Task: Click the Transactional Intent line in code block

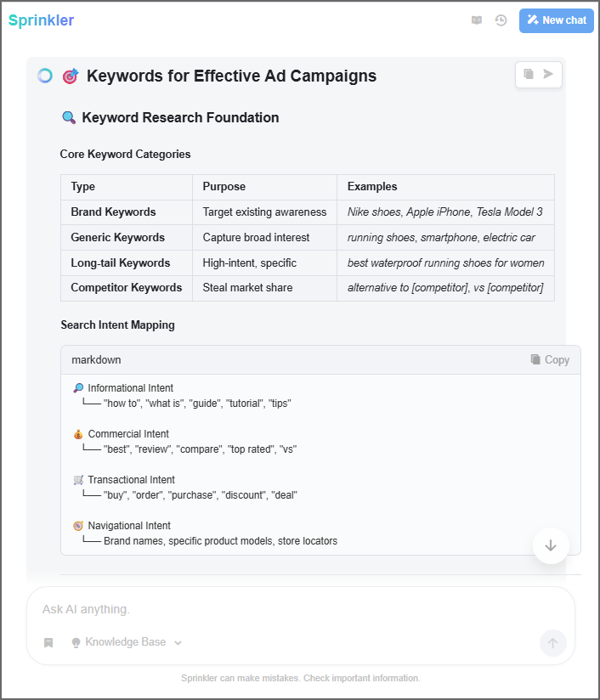Action: click(x=131, y=480)
